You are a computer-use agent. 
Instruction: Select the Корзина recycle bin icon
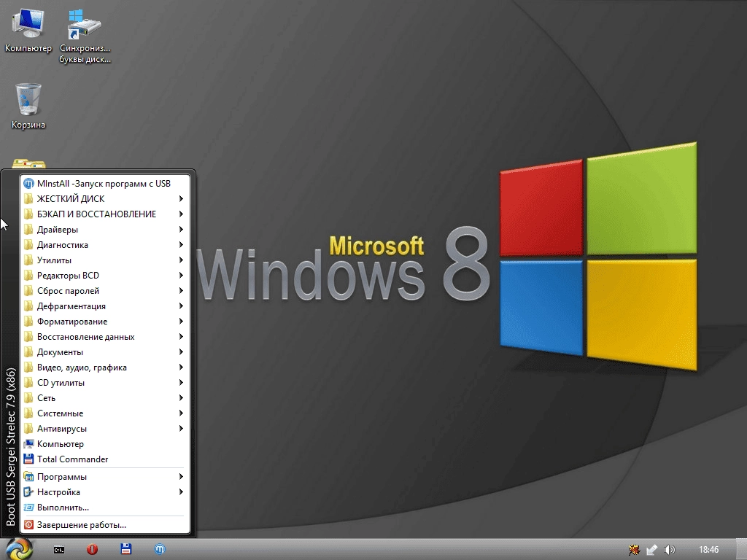point(28,106)
